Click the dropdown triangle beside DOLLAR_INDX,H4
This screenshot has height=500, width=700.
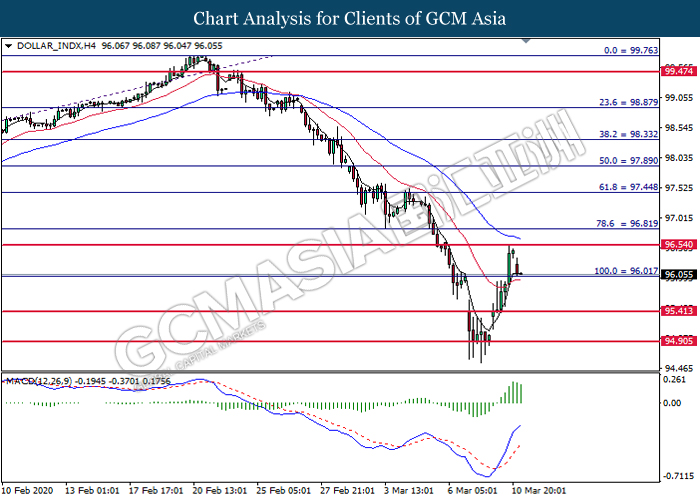(8, 46)
